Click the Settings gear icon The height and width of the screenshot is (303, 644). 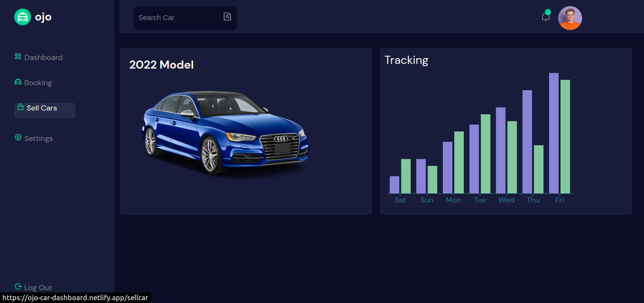[x=18, y=137]
